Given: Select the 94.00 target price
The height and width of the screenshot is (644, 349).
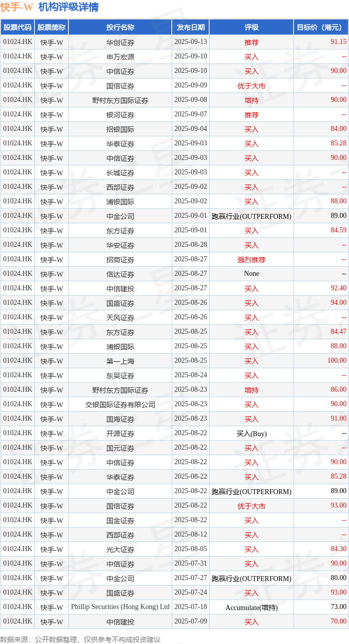Looking at the screenshot, I should [339, 303].
